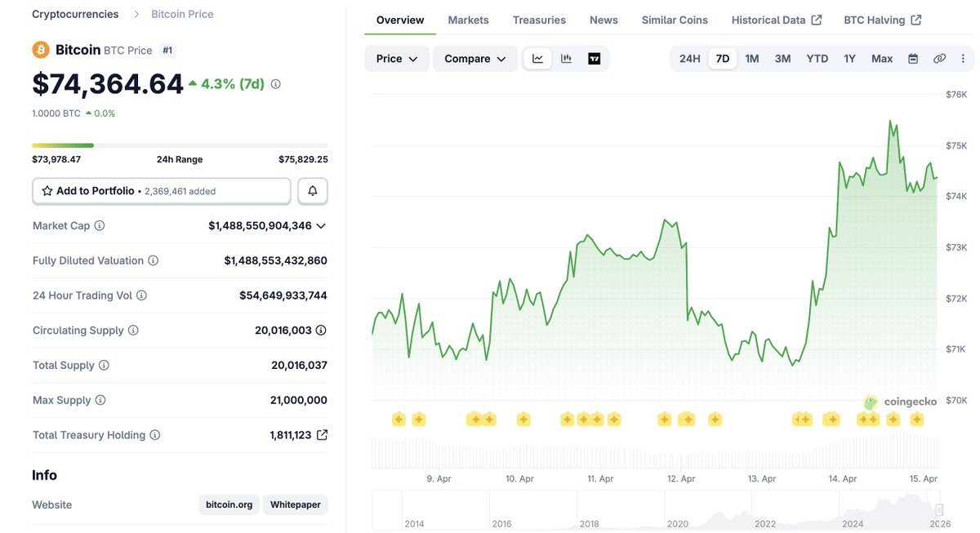Screen dimensions: 980x533
Task: Open Total Treasury Holding external link icon
Action: 322,435
